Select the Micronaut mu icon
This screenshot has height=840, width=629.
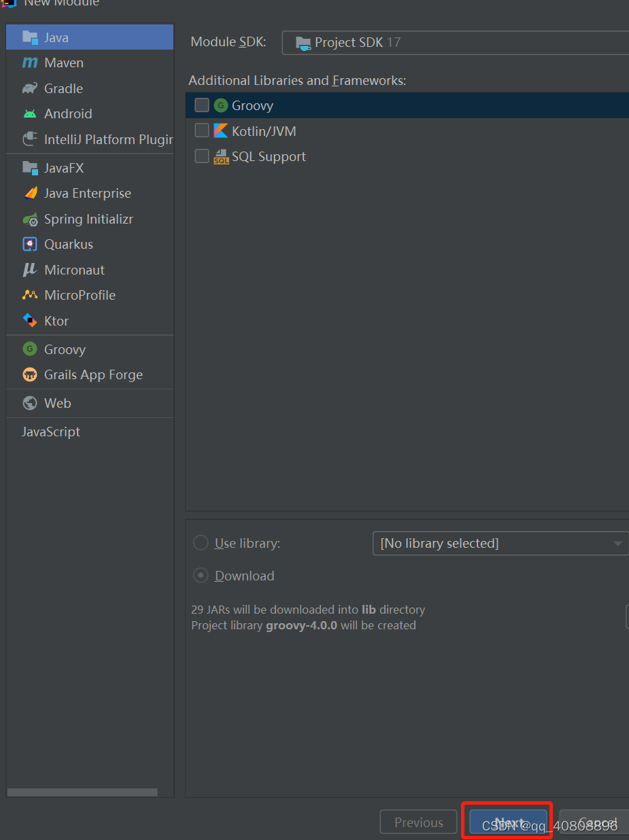coord(30,270)
